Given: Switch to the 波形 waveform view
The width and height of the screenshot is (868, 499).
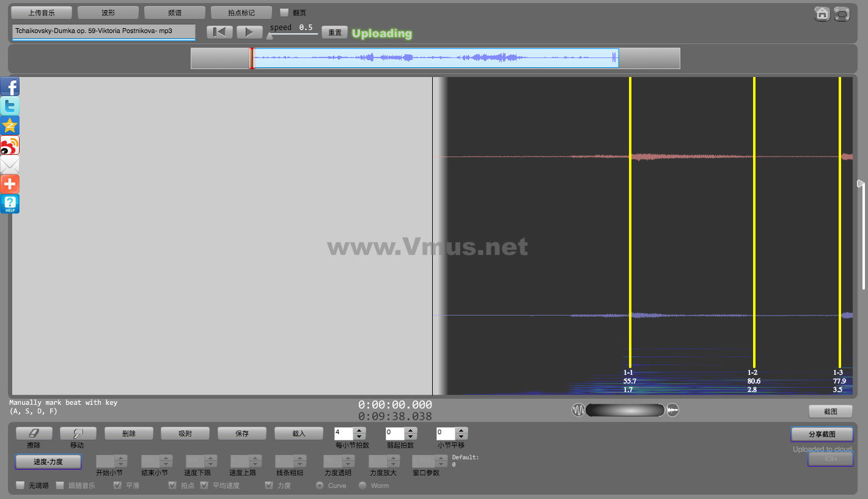Looking at the screenshot, I should click(x=108, y=12).
